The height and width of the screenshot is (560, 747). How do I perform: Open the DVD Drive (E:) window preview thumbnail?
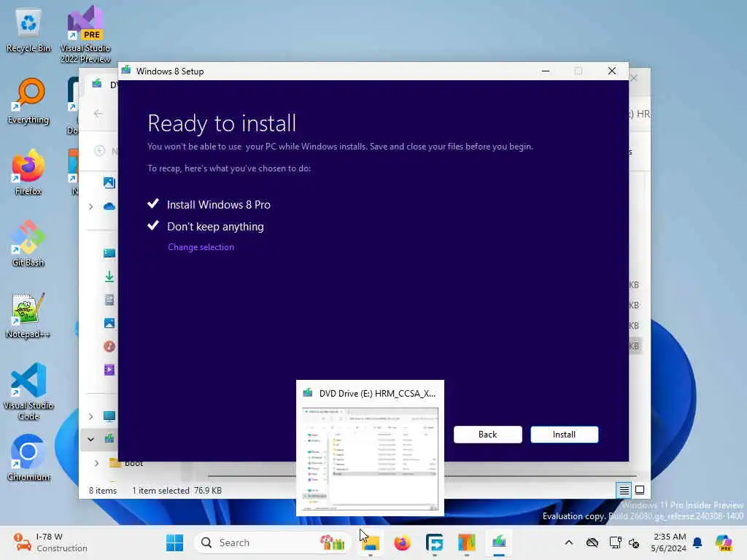coord(370,448)
